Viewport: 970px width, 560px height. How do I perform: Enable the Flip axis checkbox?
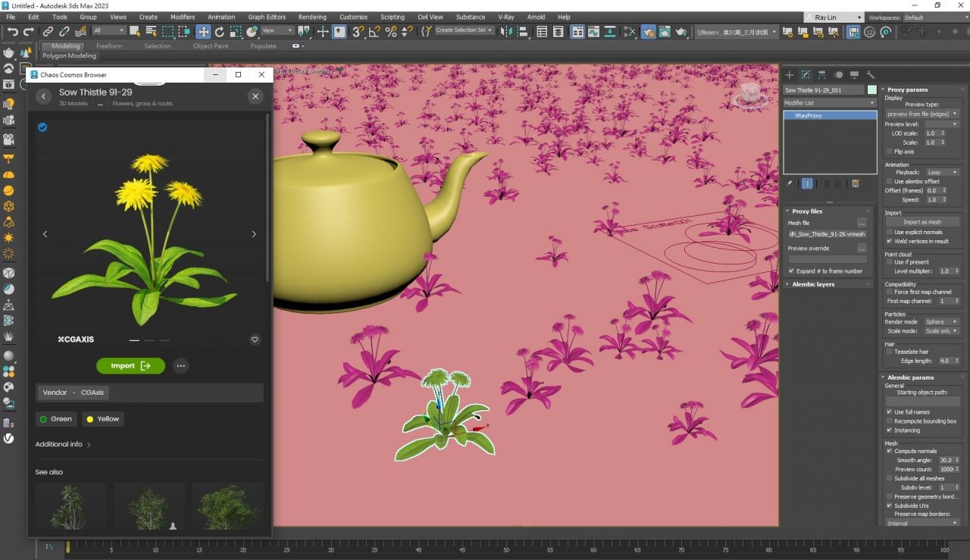click(890, 152)
